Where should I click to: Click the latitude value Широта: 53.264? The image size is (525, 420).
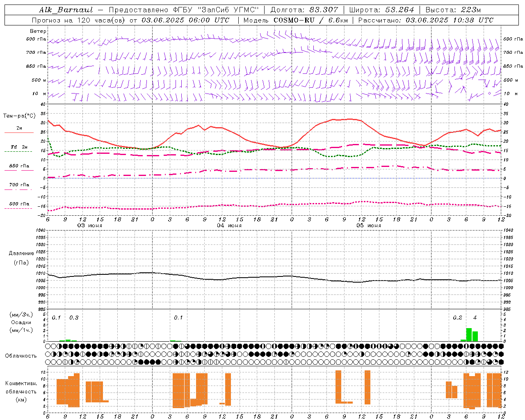point(381,10)
